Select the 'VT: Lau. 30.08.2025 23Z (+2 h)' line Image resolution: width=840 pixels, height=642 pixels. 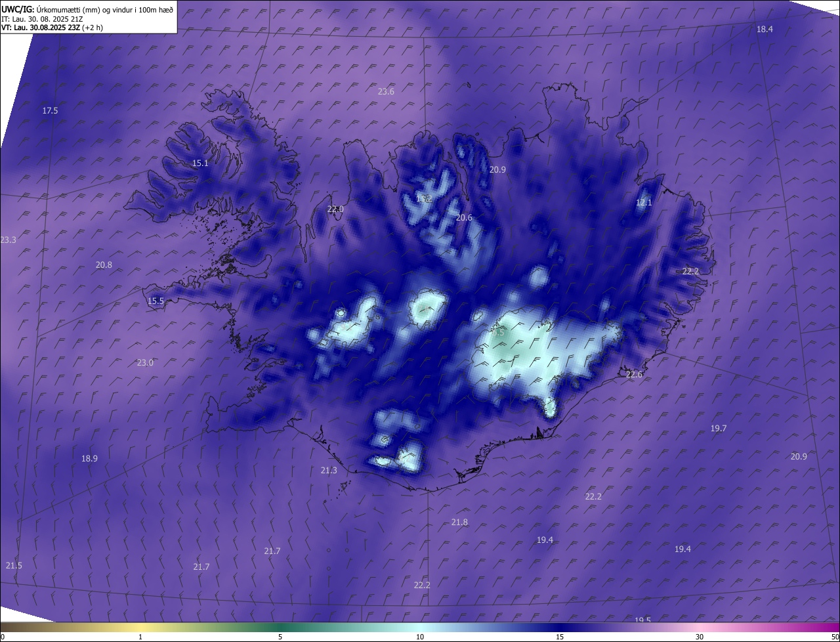click(52, 28)
